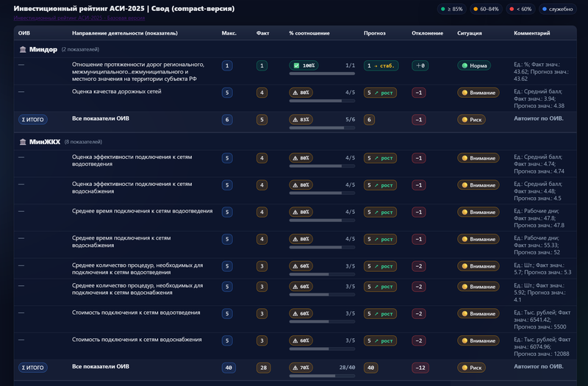Select the blue 'служебно' legend pill
Viewport: 588px width, 386px height.
(x=558, y=9)
